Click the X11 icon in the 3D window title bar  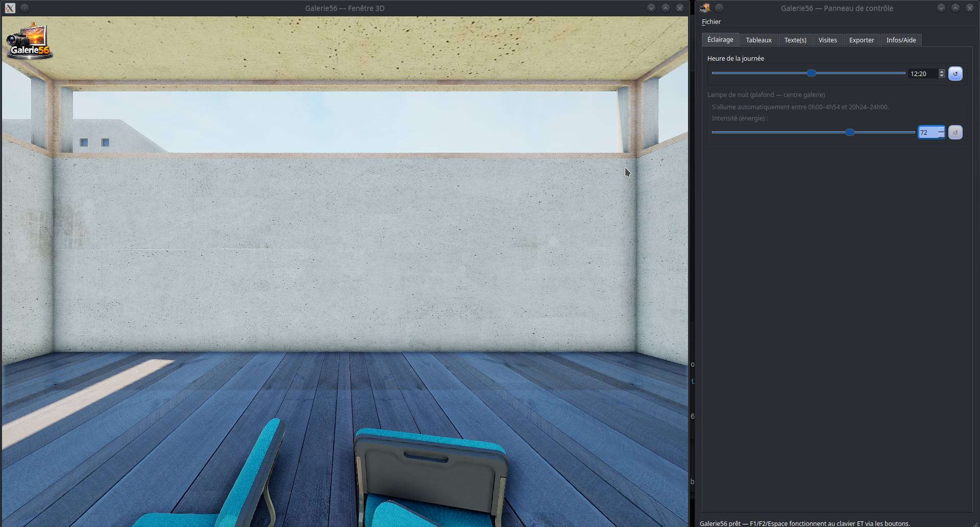point(10,8)
